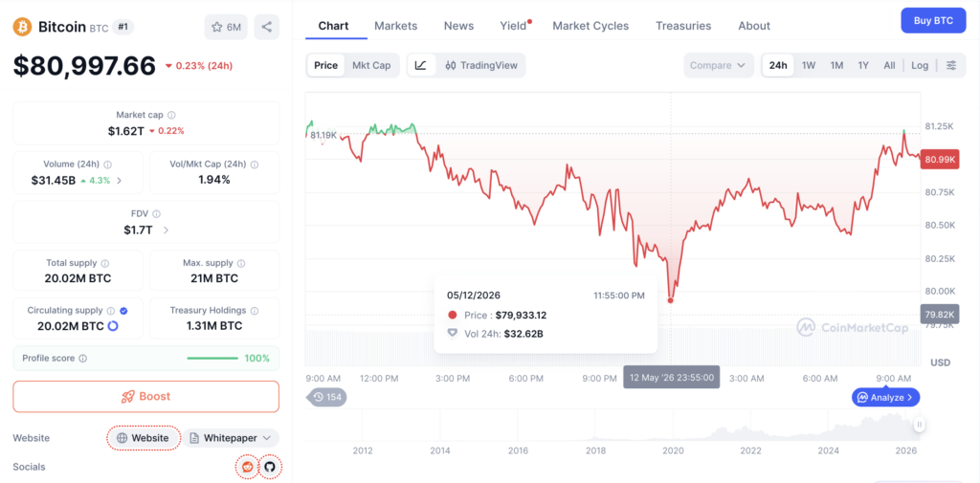Screen dimensions: 980x483
Task: Click the Boost button
Action: point(146,396)
